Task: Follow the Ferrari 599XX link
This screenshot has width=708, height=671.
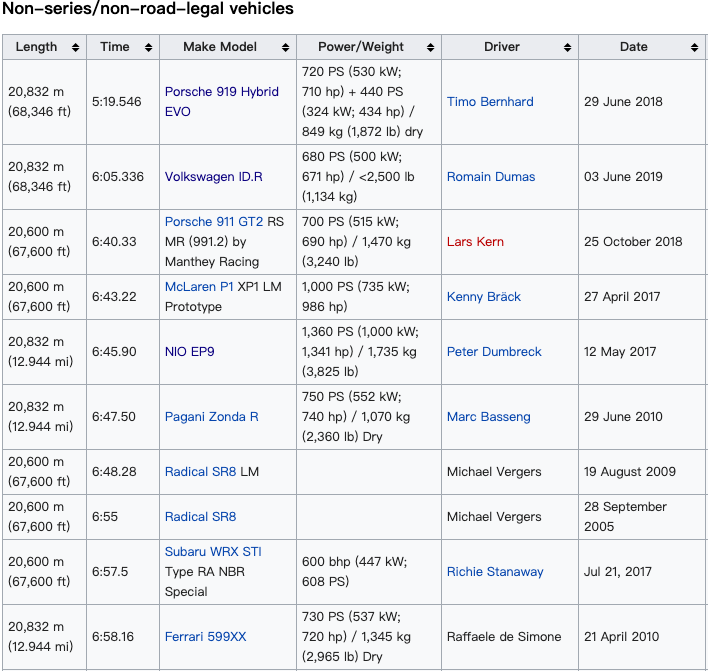Action: (205, 637)
